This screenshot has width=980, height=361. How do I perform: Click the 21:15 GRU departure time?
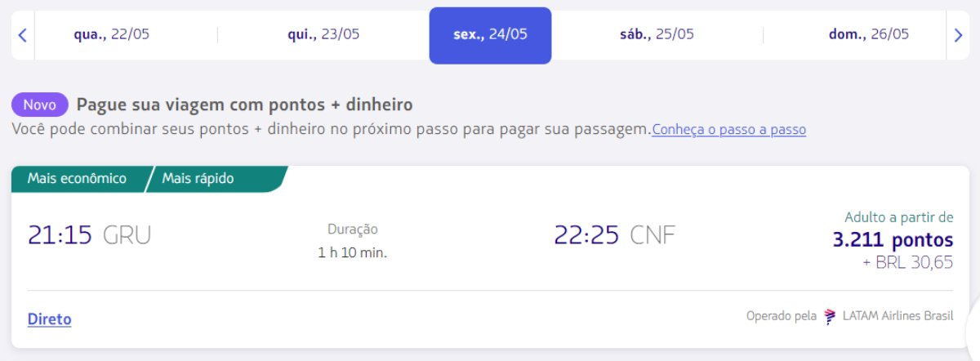(x=89, y=235)
